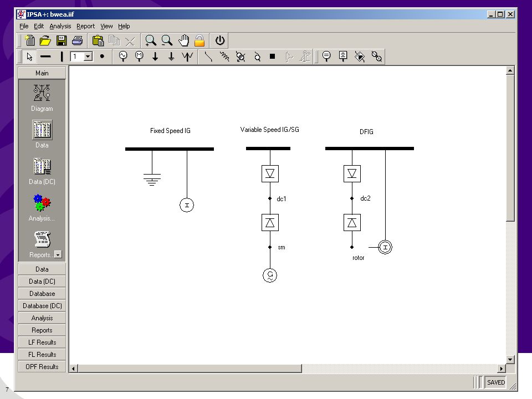Click the LF Results panel button

(42, 342)
